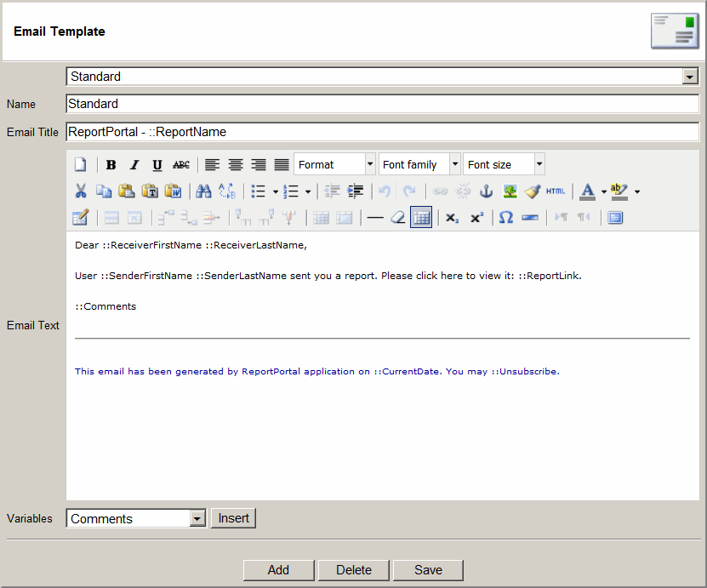Open Find and Replace icon
The width and height of the screenshot is (707, 588).
point(227,191)
